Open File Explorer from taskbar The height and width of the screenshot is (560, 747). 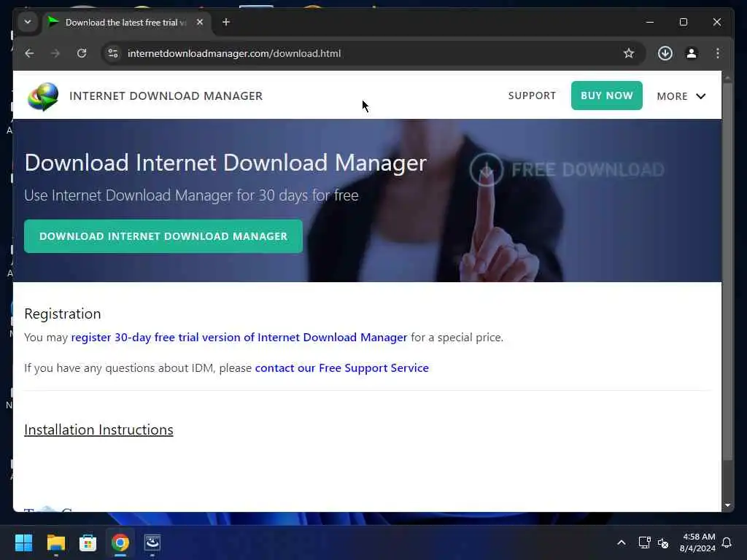tap(55, 542)
